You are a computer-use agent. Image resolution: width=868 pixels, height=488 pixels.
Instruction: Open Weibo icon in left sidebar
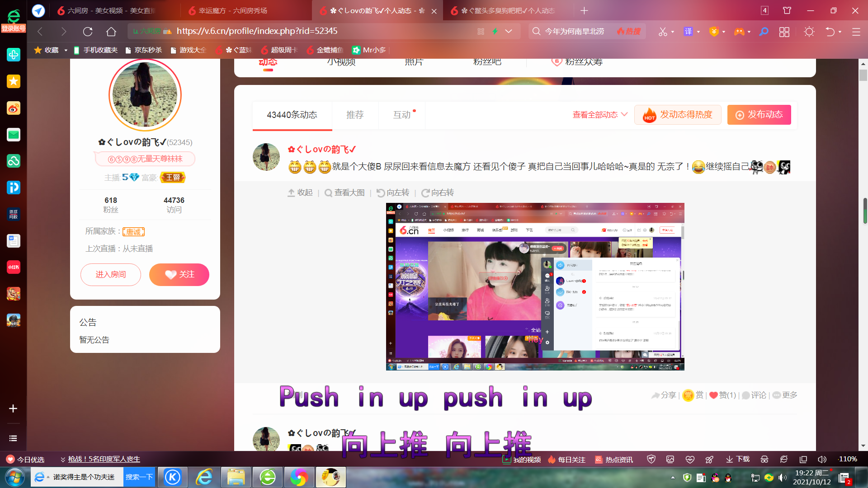[x=14, y=108]
